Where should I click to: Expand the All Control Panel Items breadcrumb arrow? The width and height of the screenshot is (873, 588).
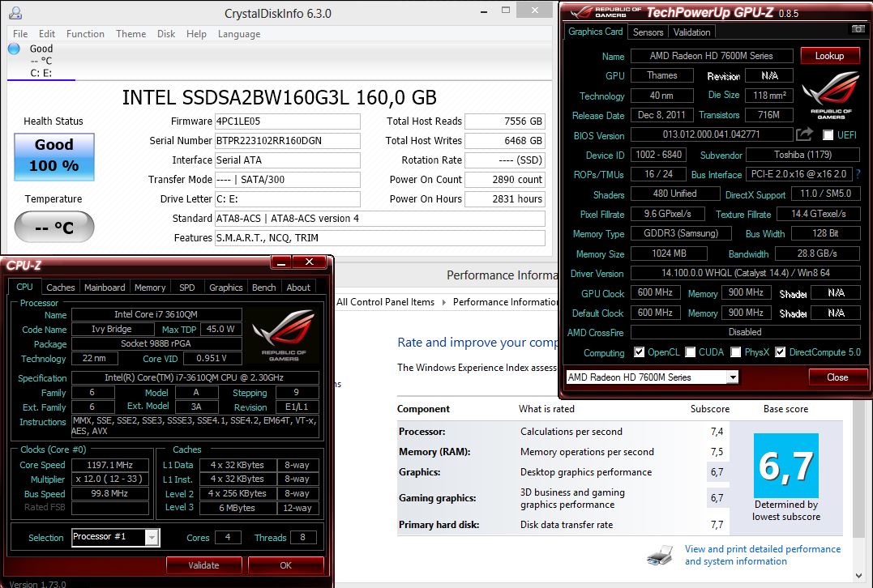pos(443,302)
